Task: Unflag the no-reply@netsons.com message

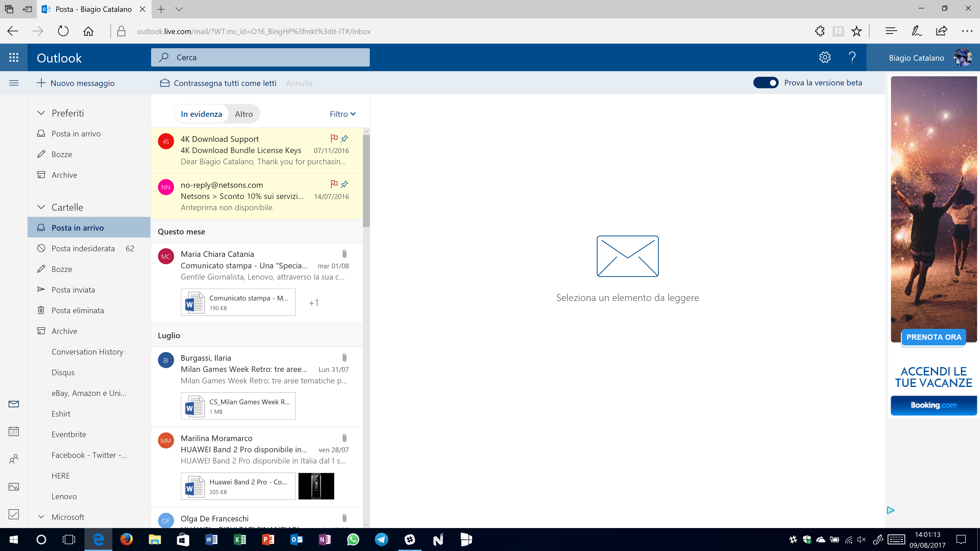Action: tap(334, 184)
